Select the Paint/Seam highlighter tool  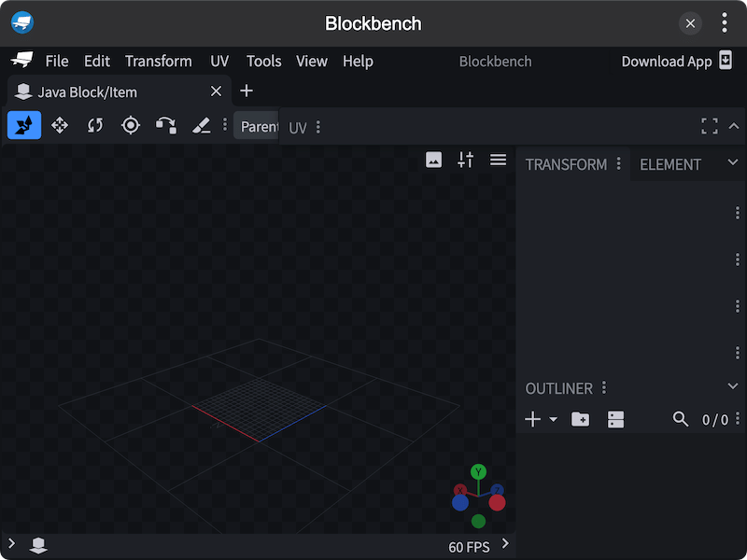point(202,125)
